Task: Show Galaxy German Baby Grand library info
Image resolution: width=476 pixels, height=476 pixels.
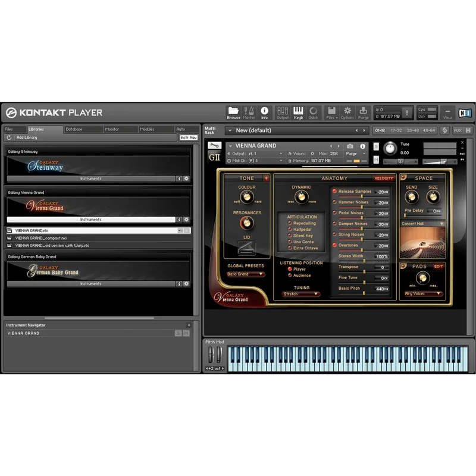Action: click(179, 284)
